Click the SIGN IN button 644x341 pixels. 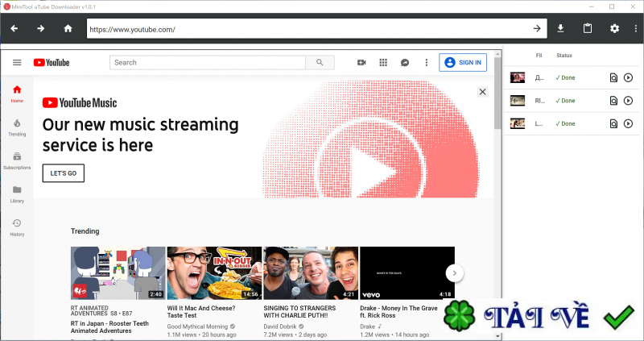(x=463, y=62)
